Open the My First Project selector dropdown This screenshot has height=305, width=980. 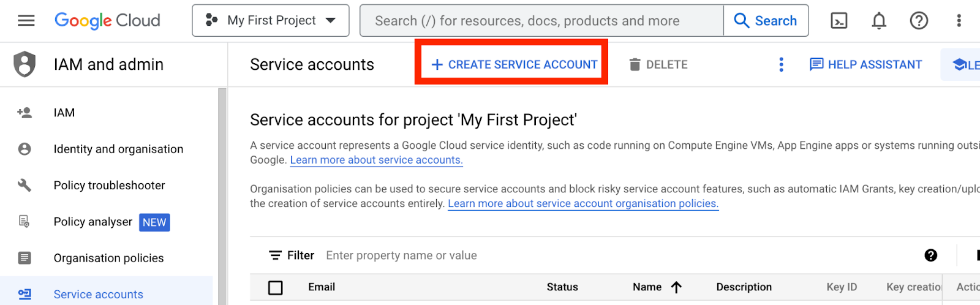pyautogui.click(x=271, y=21)
